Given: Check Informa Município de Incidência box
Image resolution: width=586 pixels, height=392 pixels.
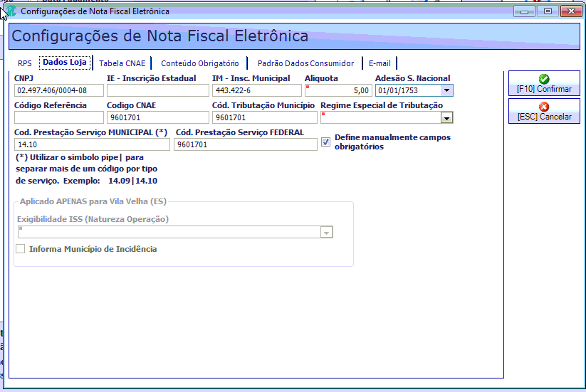Looking at the screenshot, I should point(21,248).
